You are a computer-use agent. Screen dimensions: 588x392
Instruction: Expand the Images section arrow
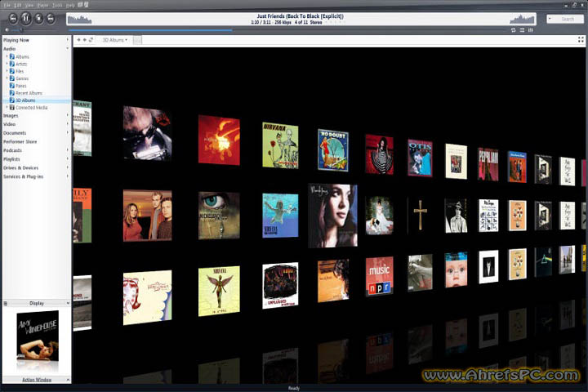(68, 115)
